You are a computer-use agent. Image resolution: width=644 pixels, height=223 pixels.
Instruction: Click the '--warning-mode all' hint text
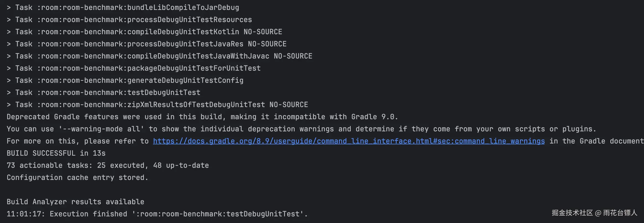pyautogui.click(x=101, y=129)
